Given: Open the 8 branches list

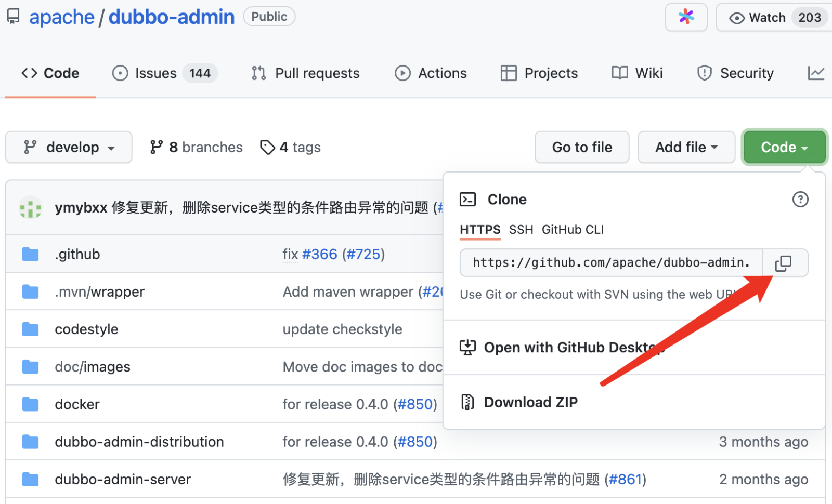Looking at the screenshot, I should 196,148.
